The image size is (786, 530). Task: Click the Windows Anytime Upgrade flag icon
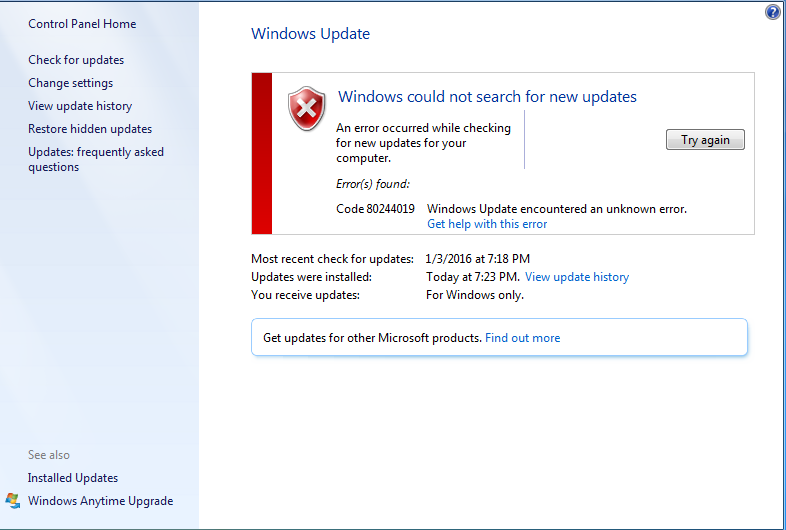pyautogui.click(x=13, y=500)
